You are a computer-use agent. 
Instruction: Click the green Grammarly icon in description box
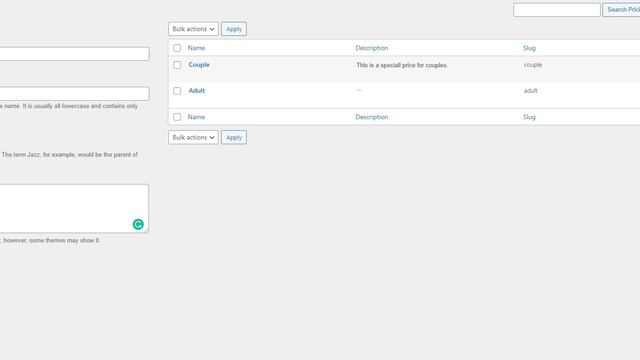point(138,224)
